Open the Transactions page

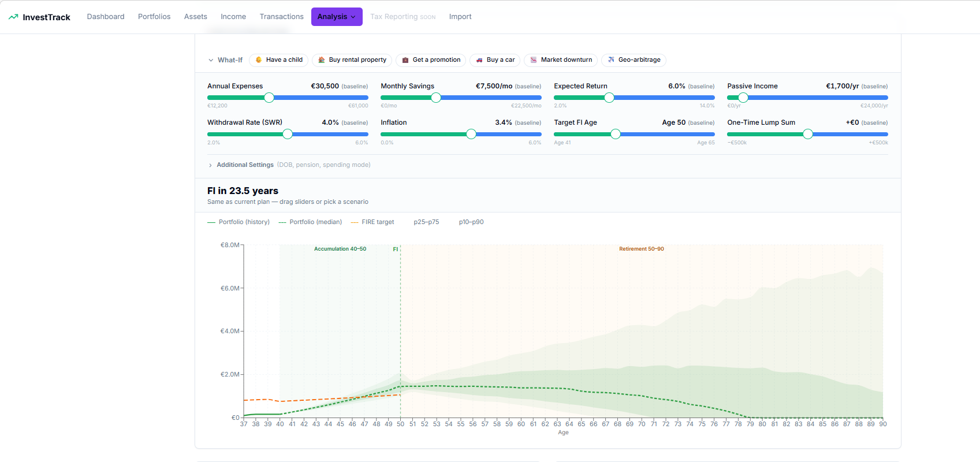pyautogui.click(x=281, y=17)
